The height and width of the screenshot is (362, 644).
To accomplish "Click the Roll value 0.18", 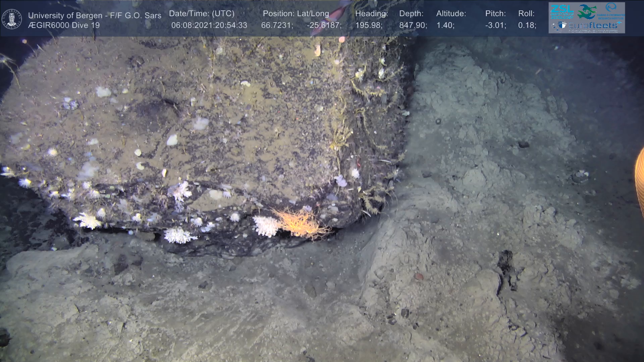I will [x=527, y=25].
